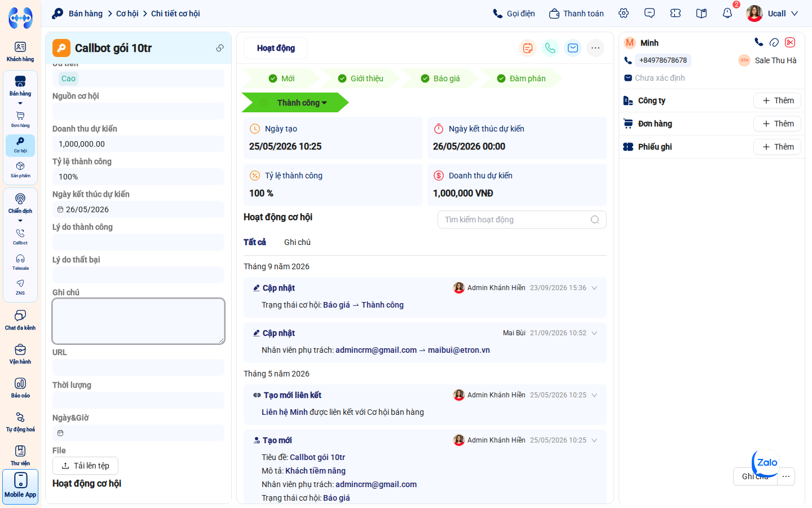Image resolution: width=812 pixels, height=508 pixels.
Task: Expand the Mai Bùi Cập nhật entry
Action: (x=594, y=333)
